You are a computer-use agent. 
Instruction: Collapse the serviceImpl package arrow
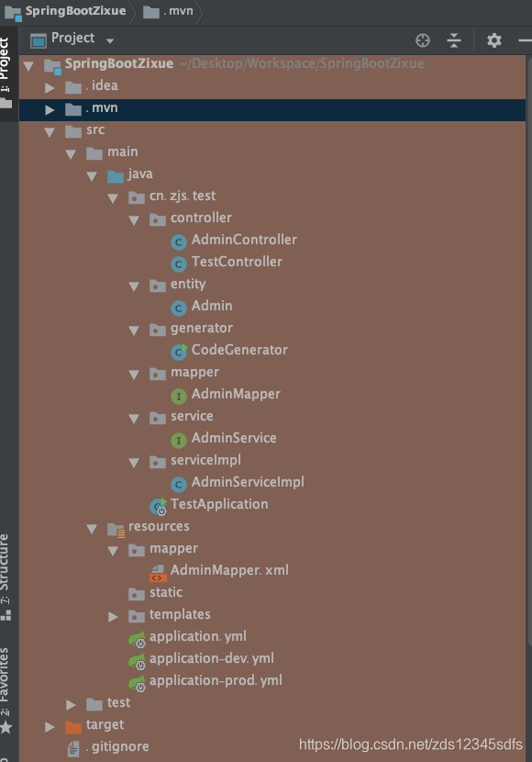pyautogui.click(x=134, y=463)
